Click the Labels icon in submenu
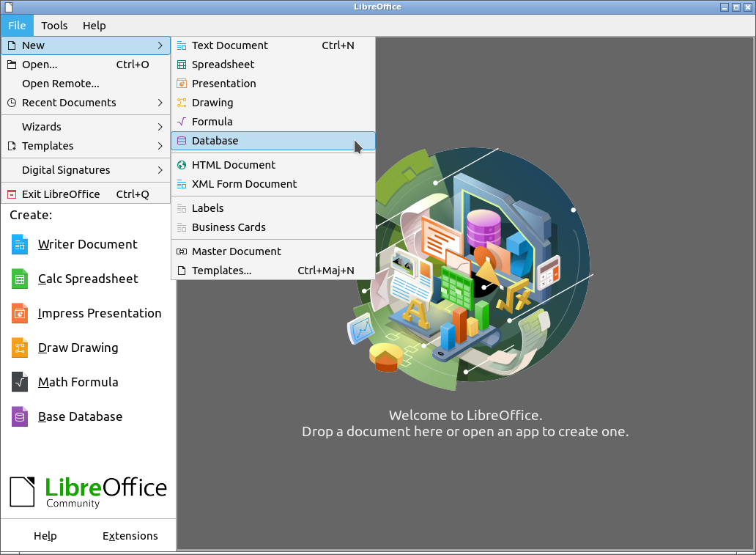Screen dimensions: 756x555 (182, 208)
